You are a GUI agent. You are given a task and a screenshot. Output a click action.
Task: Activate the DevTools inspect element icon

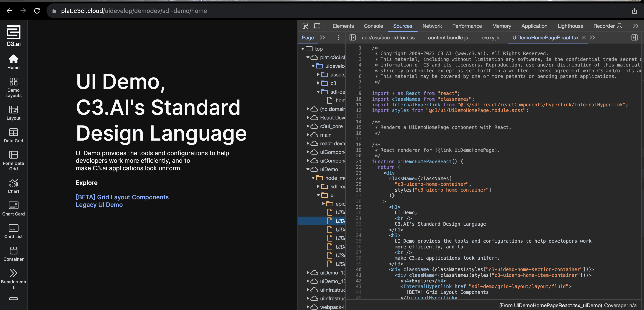pos(305,26)
